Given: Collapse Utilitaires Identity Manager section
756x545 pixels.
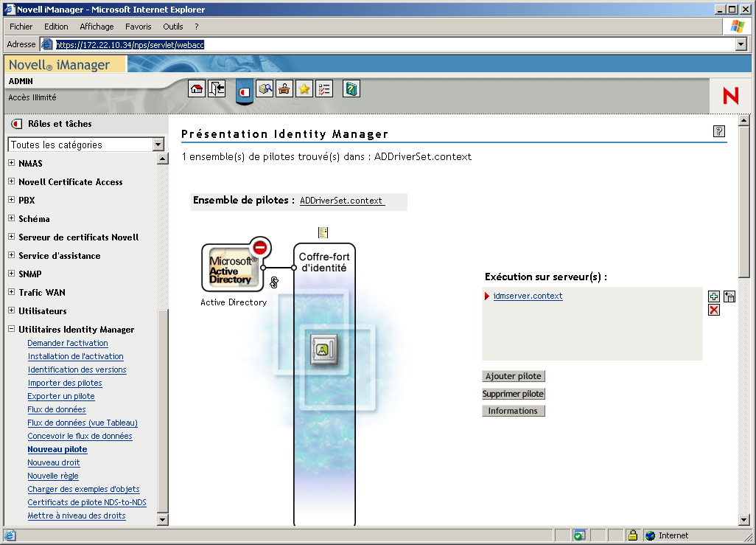Looking at the screenshot, I should [x=10, y=329].
